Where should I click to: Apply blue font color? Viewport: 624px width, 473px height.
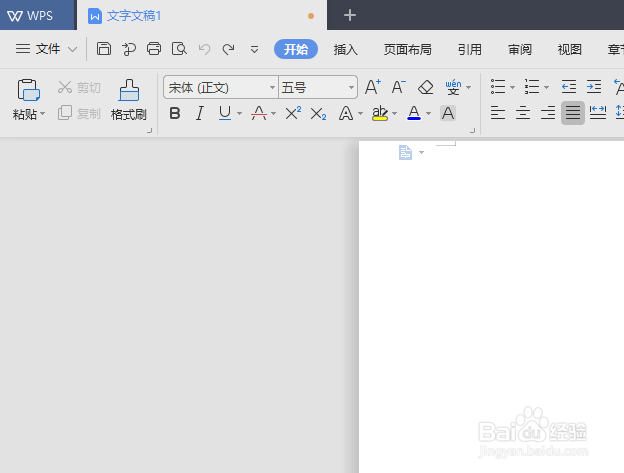click(x=414, y=113)
